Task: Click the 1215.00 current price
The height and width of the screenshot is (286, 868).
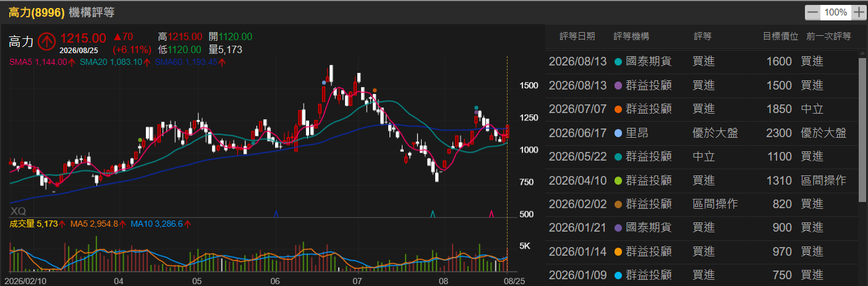Action: tap(83, 38)
